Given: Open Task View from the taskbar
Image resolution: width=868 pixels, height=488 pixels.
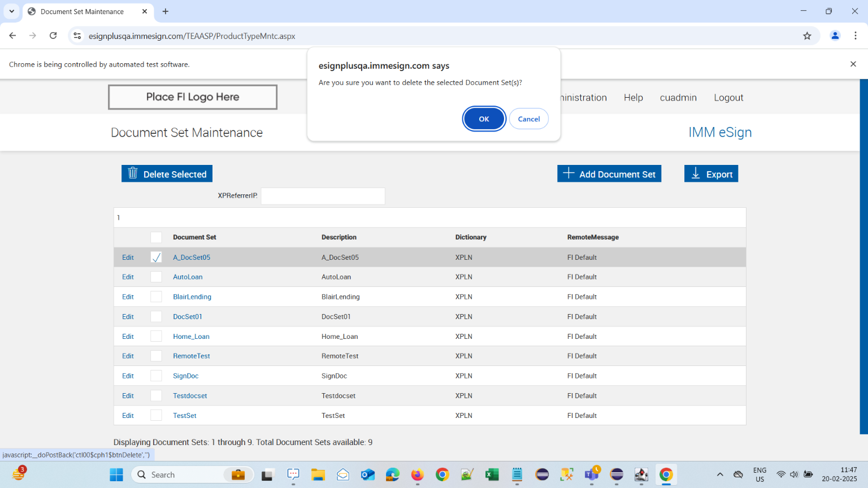Looking at the screenshot, I should tap(267, 474).
